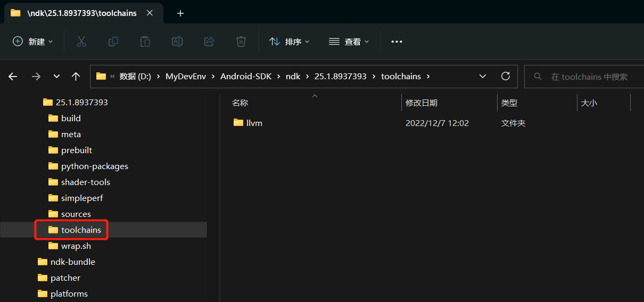The height and width of the screenshot is (302, 644).
Task: Navigate back to previous folder
Action: click(x=13, y=77)
